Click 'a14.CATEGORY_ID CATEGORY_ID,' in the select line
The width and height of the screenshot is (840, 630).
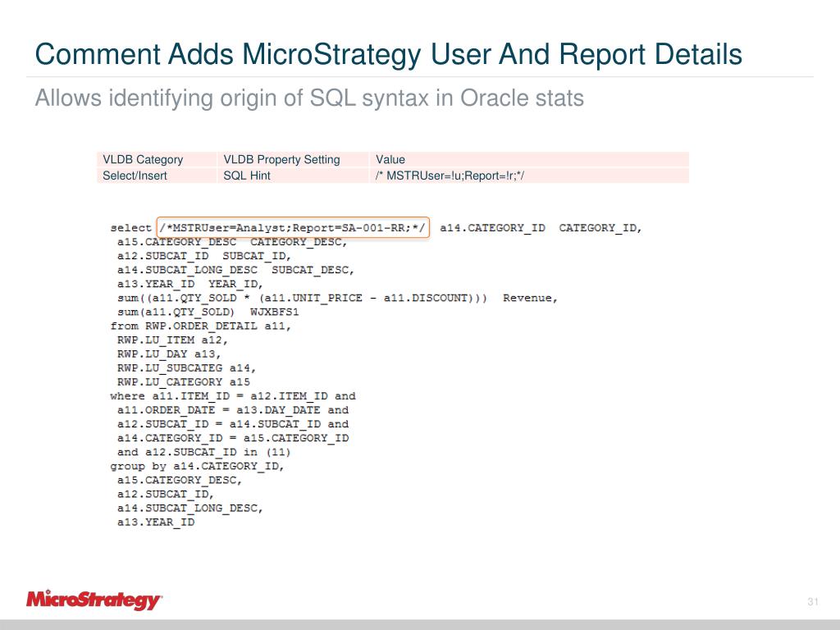click(x=541, y=228)
